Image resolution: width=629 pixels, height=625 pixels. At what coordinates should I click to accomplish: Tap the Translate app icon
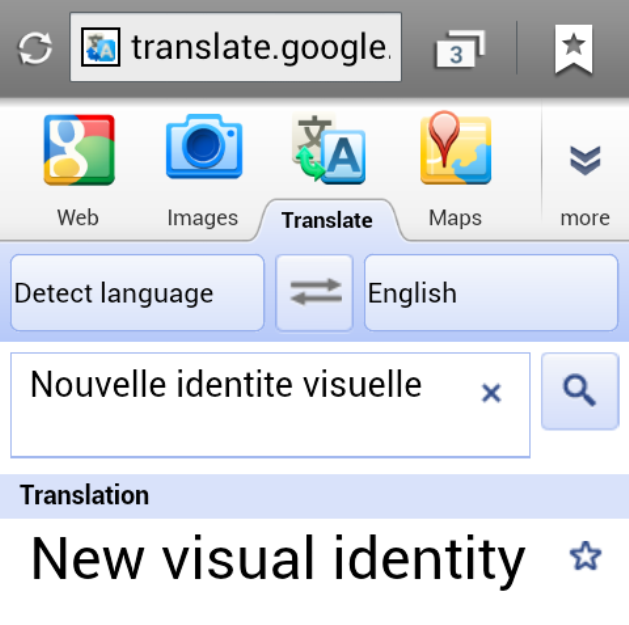click(x=329, y=148)
